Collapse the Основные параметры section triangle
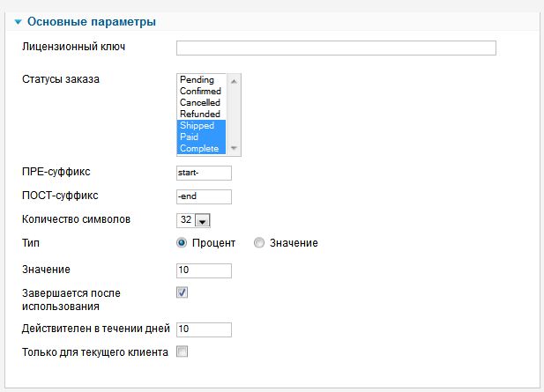The image size is (544, 392). [x=18, y=21]
